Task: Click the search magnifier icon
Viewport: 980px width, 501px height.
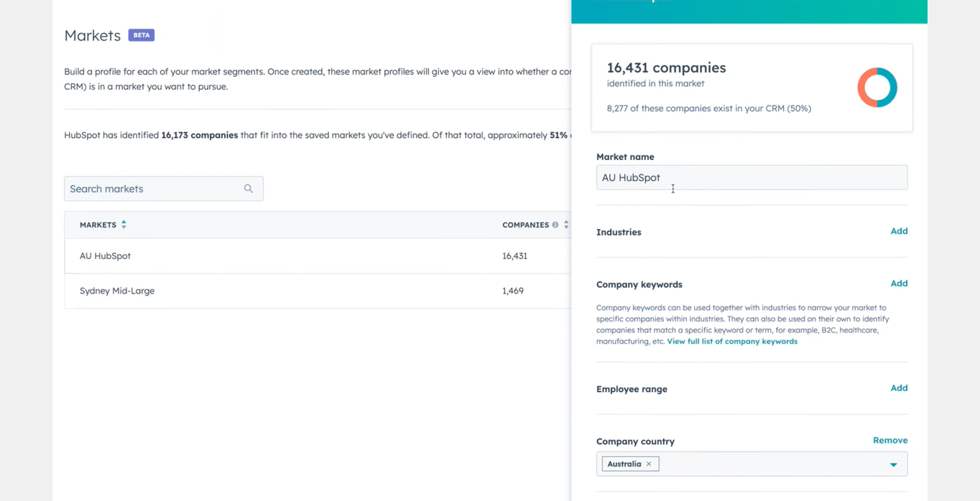Action: click(249, 189)
